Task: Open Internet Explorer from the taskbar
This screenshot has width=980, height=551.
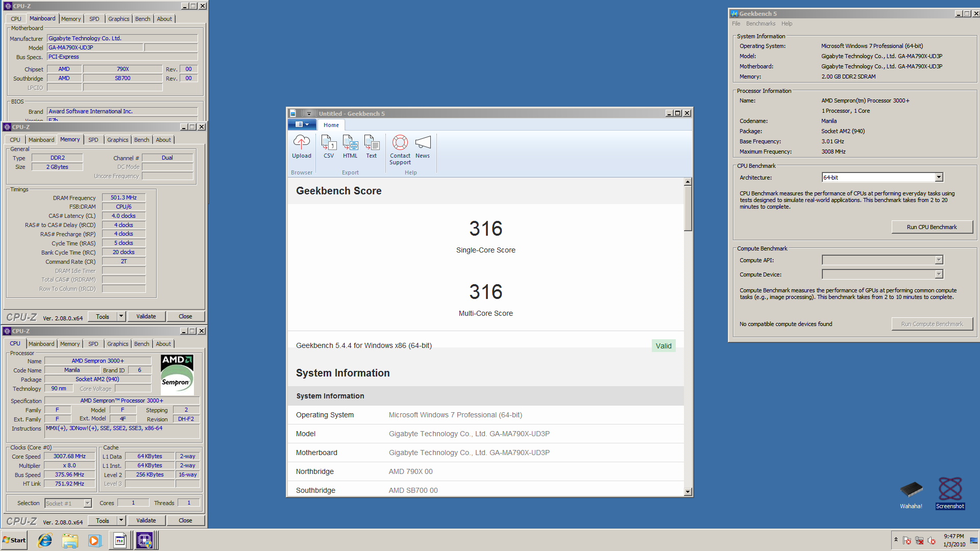Action: 45,540
